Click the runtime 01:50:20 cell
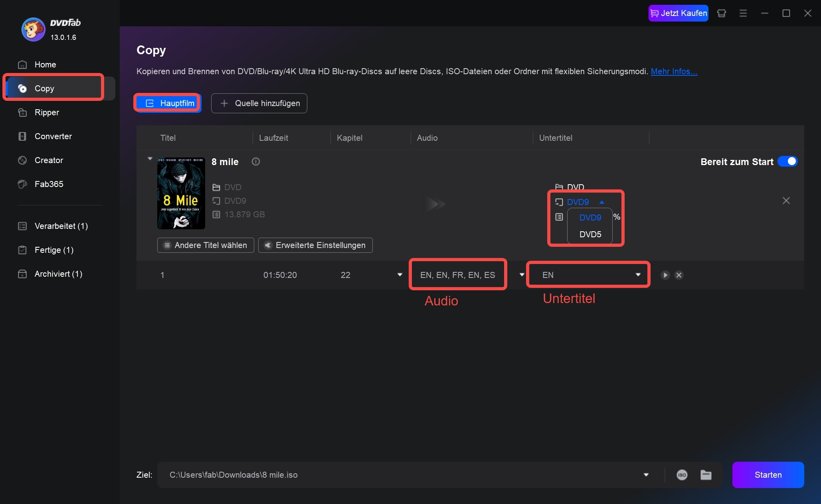 tap(280, 275)
